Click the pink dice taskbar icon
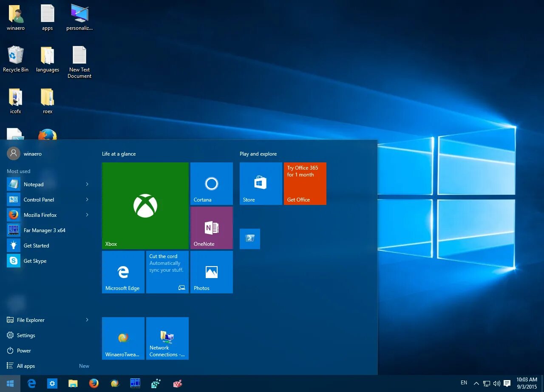The width and height of the screenshot is (544, 392). 177,383
